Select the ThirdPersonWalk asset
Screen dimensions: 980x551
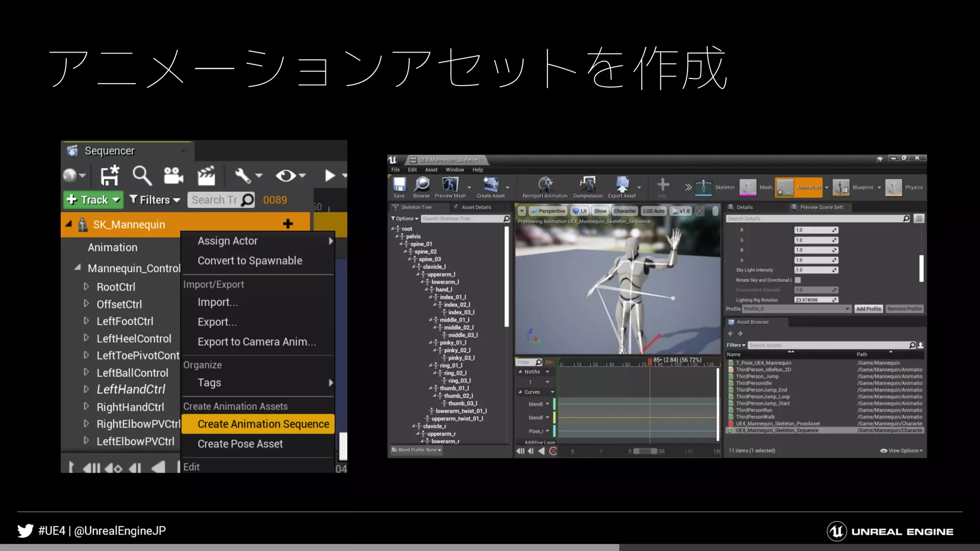(825, 417)
